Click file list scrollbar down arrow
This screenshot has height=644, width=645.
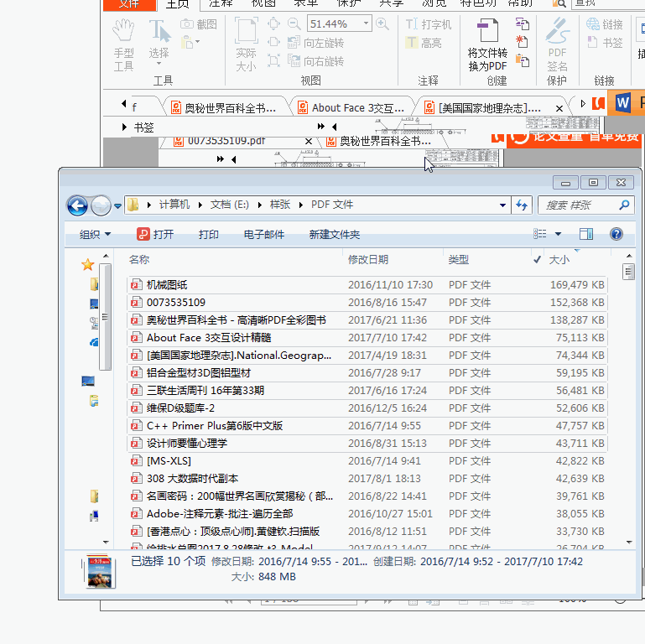click(x=628, y=543)
